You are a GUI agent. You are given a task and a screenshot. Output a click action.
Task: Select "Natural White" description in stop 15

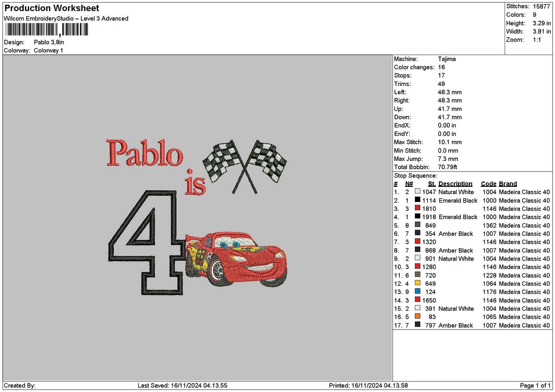456,309
